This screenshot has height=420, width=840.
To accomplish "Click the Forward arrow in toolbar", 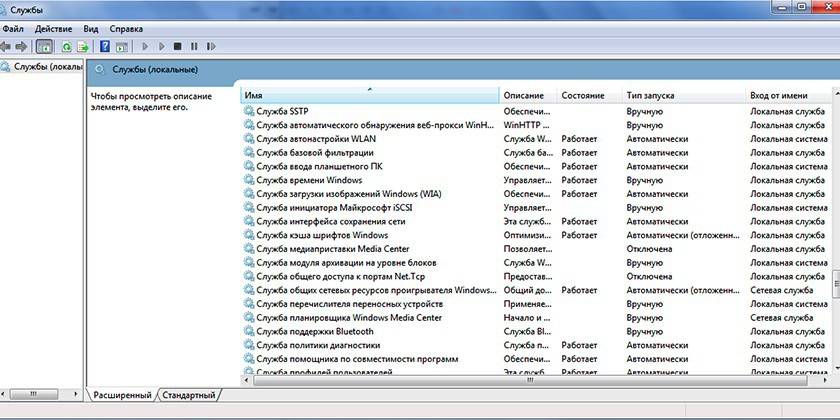I will point(22,46).
